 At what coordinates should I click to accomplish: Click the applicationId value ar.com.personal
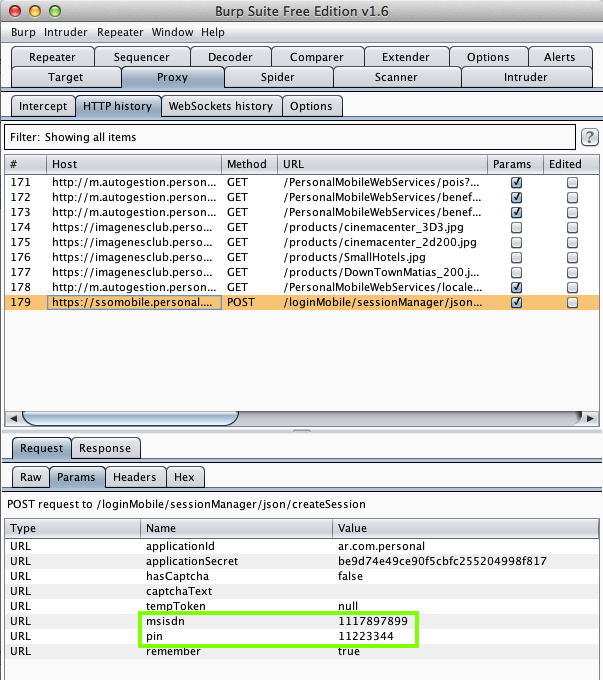[x=381, y=546]
